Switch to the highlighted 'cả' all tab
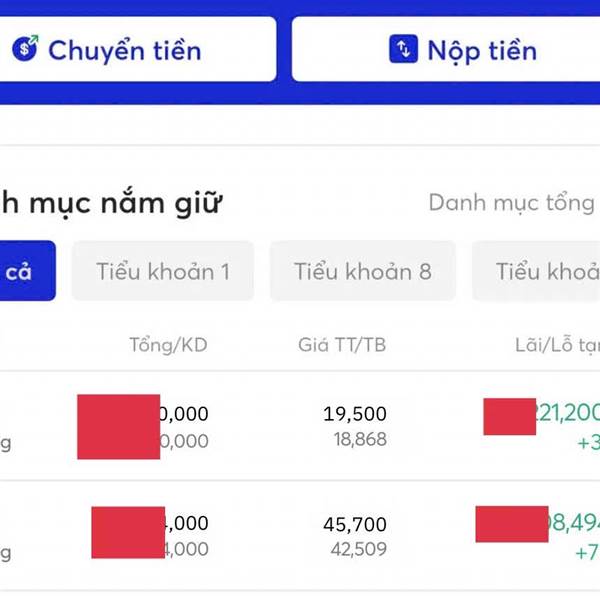This screenshot has height=600, width=600. point(28,271)
